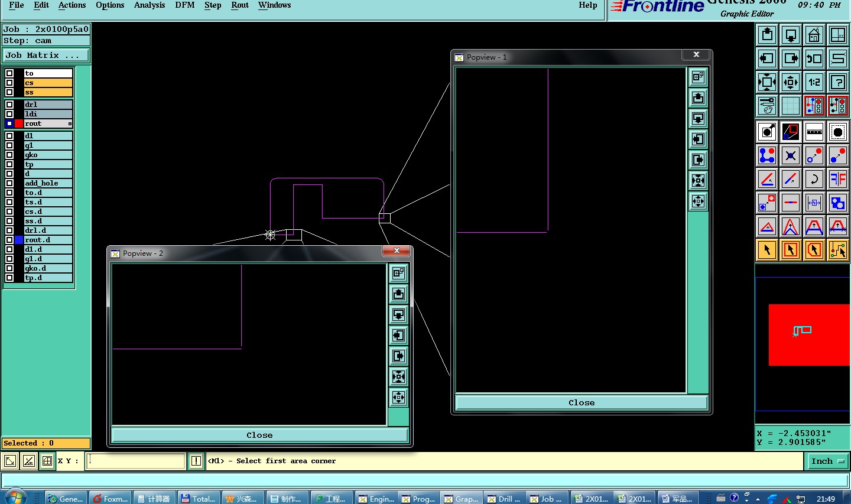Screen dimensions: 851x504
Task: Toggle visibility checkbox for layer drl
Action: (9, 105)
